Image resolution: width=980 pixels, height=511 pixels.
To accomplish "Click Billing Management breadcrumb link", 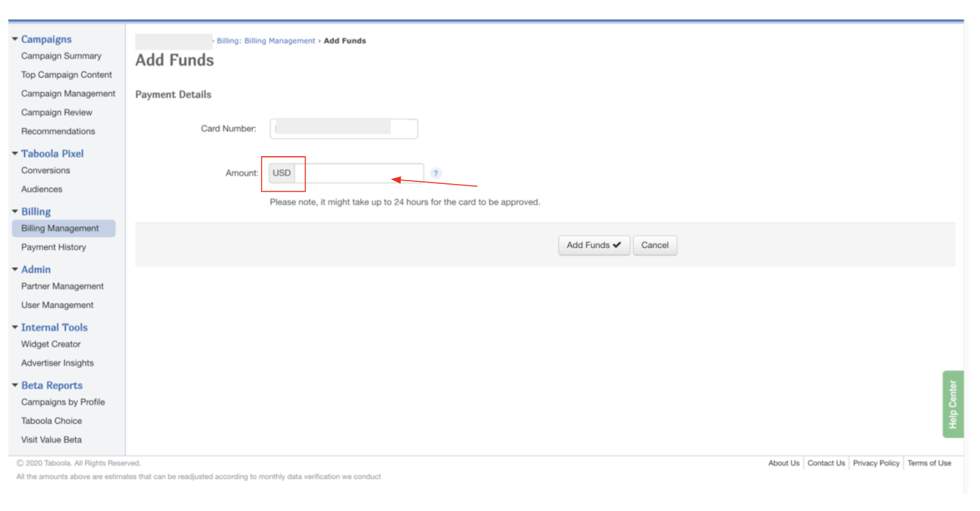I will 266,41.
